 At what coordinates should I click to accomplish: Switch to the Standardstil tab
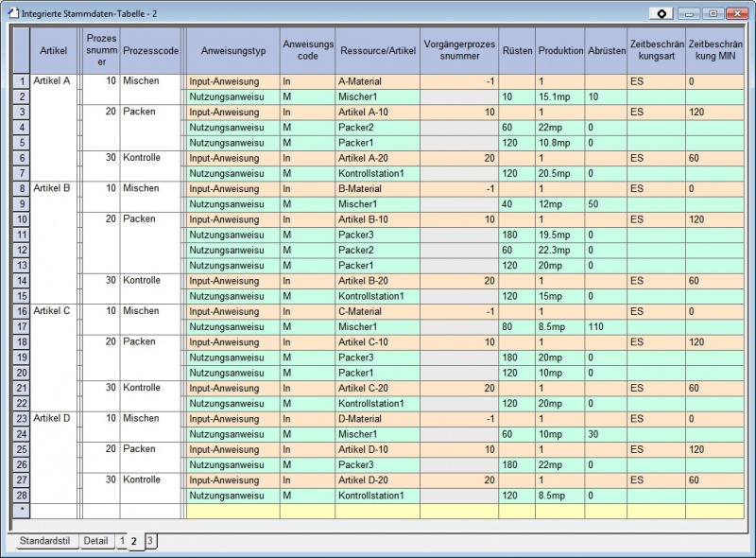click(x=43, y=541)
